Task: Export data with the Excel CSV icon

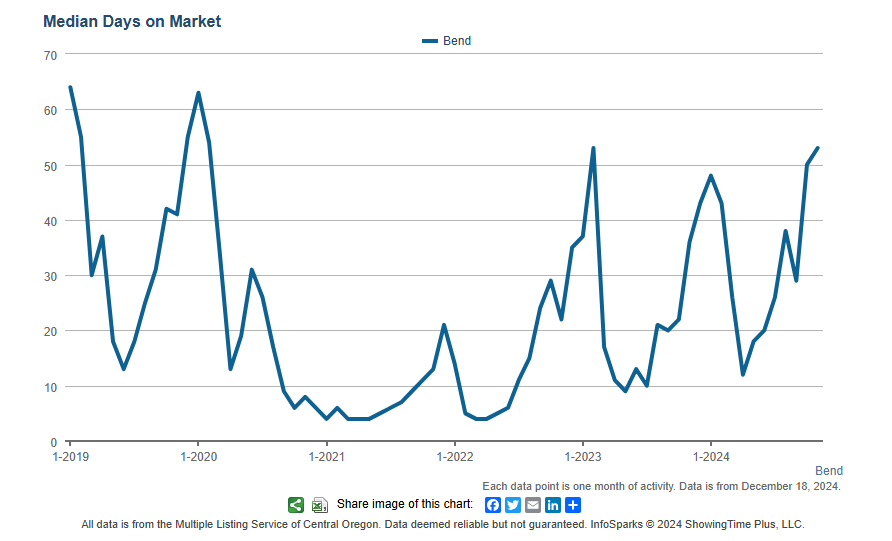Action: tap(319, 505)
